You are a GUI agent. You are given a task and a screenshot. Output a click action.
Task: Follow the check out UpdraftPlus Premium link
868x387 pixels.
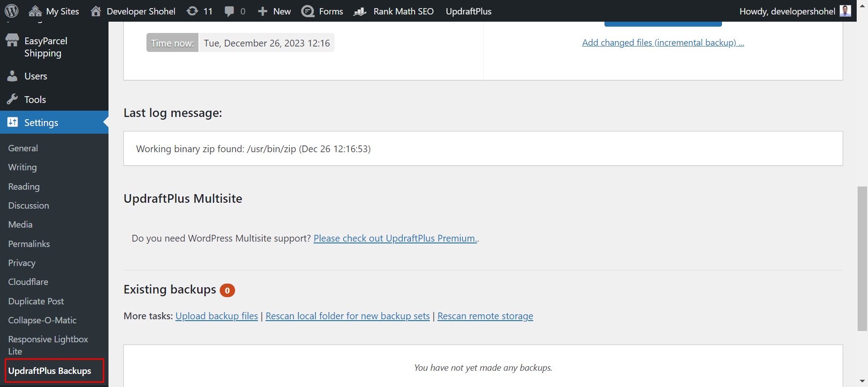pos(396,238)
